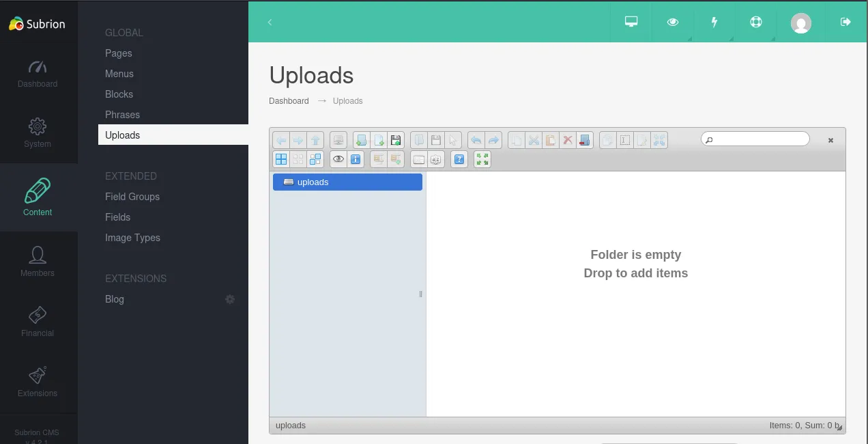Click the new folder icon in file manager toolbar

pyautogui.click(x=361, y=140)
